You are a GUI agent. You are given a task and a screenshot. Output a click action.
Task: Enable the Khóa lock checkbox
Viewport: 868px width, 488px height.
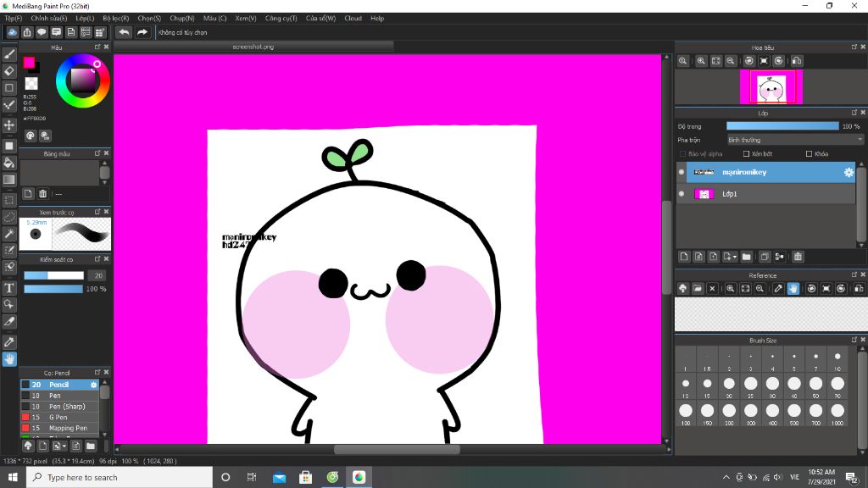point(809,154)
